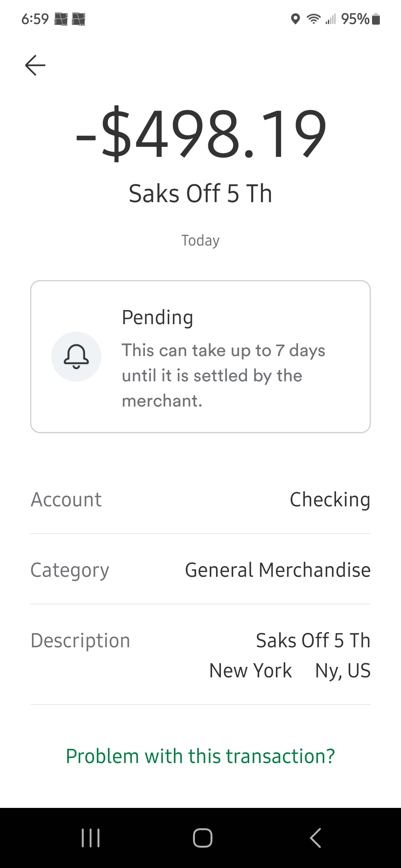Viewport: 401px width, 868px height.
Task: Tap the Saks Off 5 Th merchant title
Action: tap(200, 194)
